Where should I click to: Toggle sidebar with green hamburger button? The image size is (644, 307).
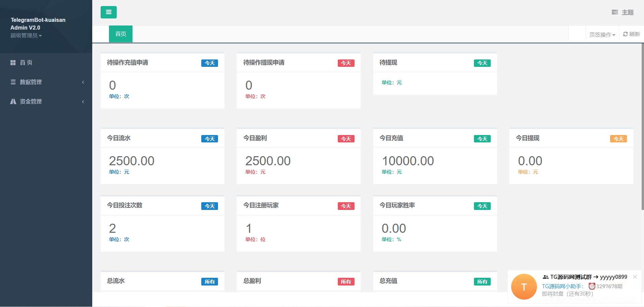108,12
